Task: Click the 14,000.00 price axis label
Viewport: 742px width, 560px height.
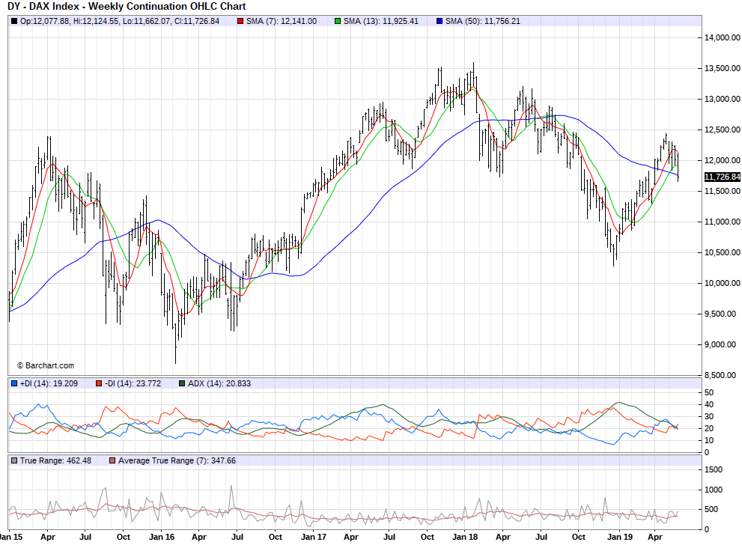Action: pos(722,37)
